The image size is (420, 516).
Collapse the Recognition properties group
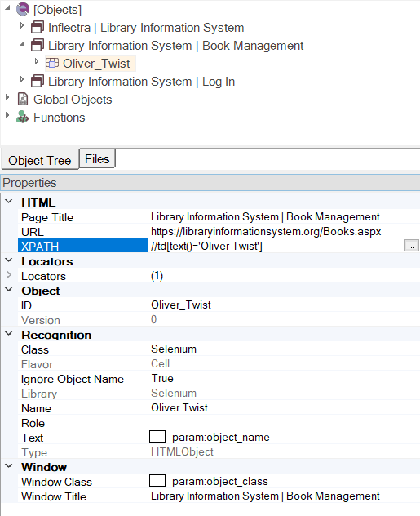coord(9,334)
